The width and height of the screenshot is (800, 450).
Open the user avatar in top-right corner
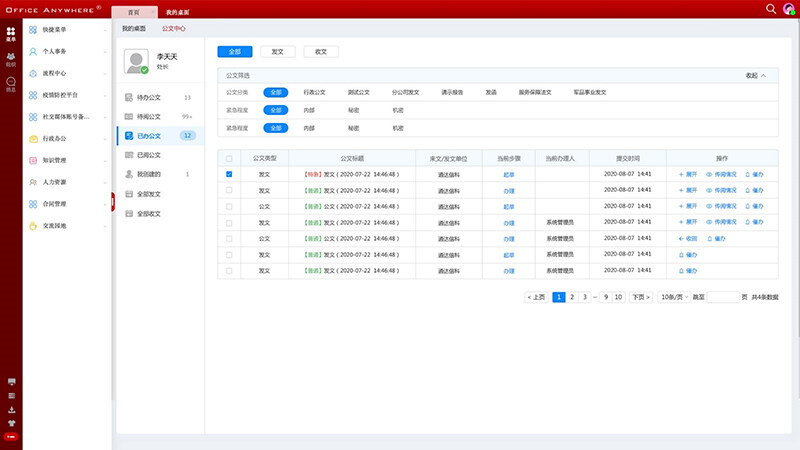click(x=788, y=9)
